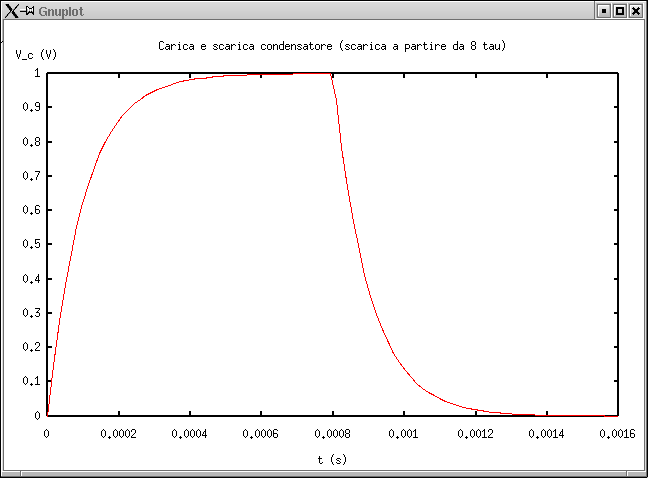The height and width of the screenshot is (478, 648).
Task: Close the Gnuplot window
Action: [636, 10]
